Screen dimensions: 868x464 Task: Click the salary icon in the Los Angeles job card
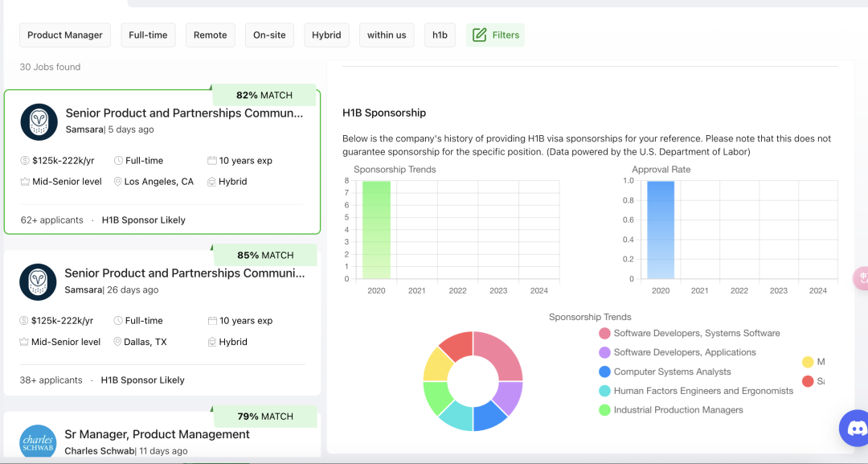[x=25, y=161]
